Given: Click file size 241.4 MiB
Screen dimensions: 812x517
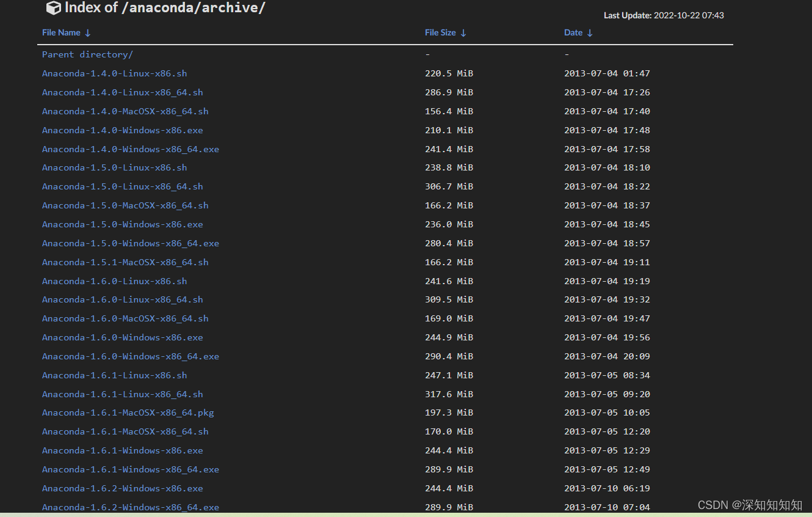Looking at the screenshot, I should pos(449,149).
